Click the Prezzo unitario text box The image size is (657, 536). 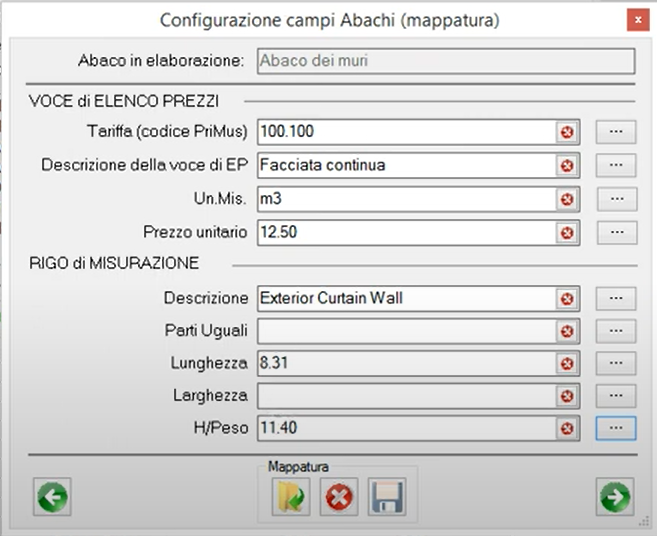(x=405, y=233)
